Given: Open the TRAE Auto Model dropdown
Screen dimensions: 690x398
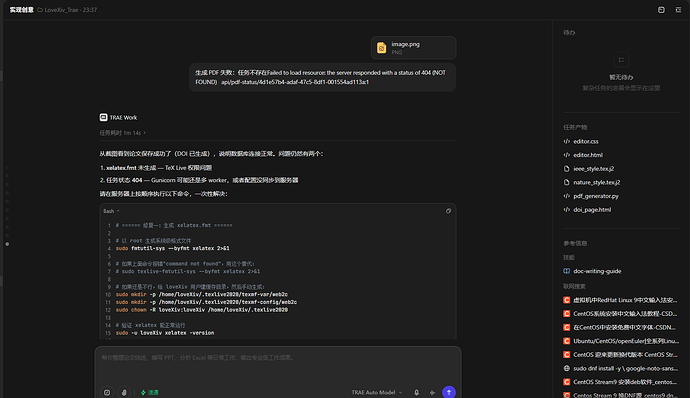Looking at the screenshot, I should click(377, 392).
